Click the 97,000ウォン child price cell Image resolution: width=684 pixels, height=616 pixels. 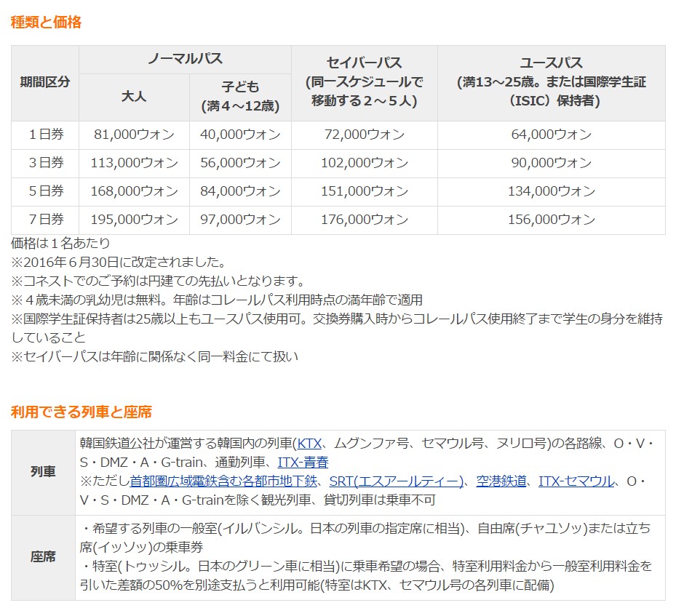(240, 220)
